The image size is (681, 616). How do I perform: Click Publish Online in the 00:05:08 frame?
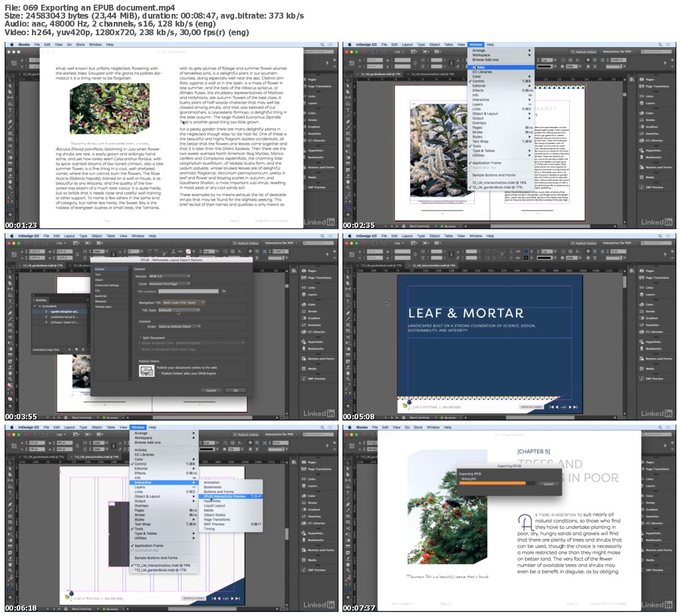click(x=583, y=243)
